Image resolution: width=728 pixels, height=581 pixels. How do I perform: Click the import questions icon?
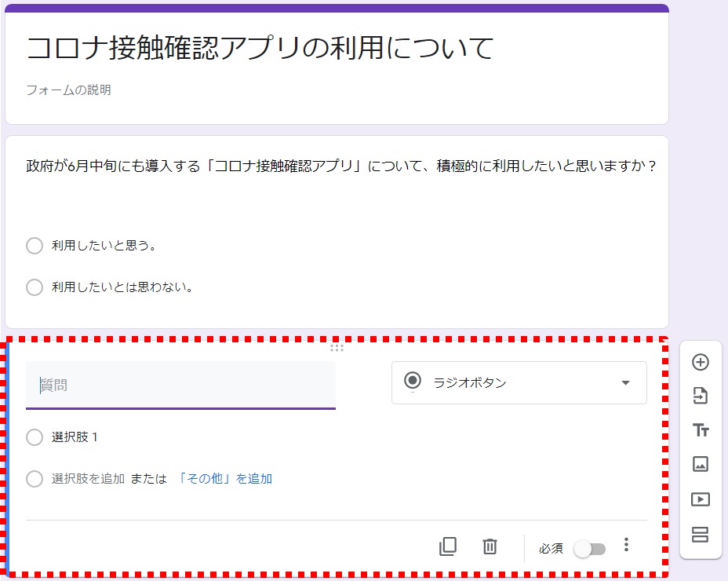701,396
